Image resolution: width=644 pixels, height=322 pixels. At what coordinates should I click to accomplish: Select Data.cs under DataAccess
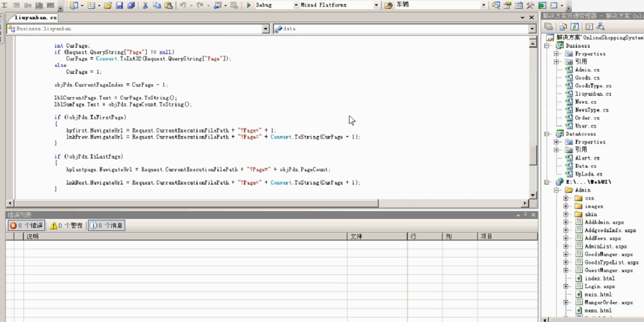586,166
